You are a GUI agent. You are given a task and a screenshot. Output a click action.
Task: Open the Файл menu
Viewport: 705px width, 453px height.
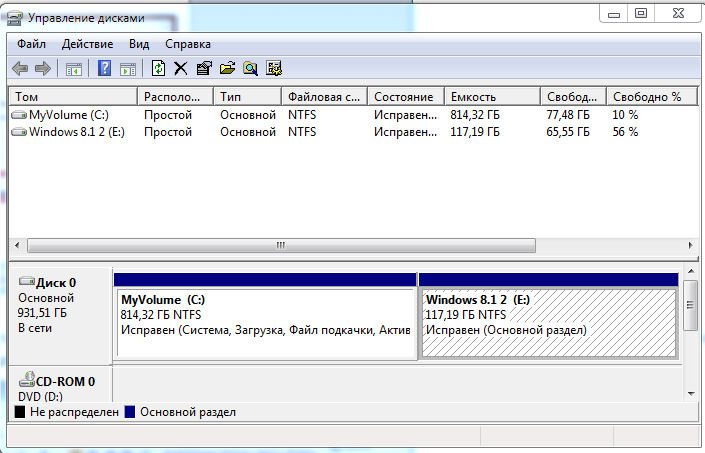(31, 44)
